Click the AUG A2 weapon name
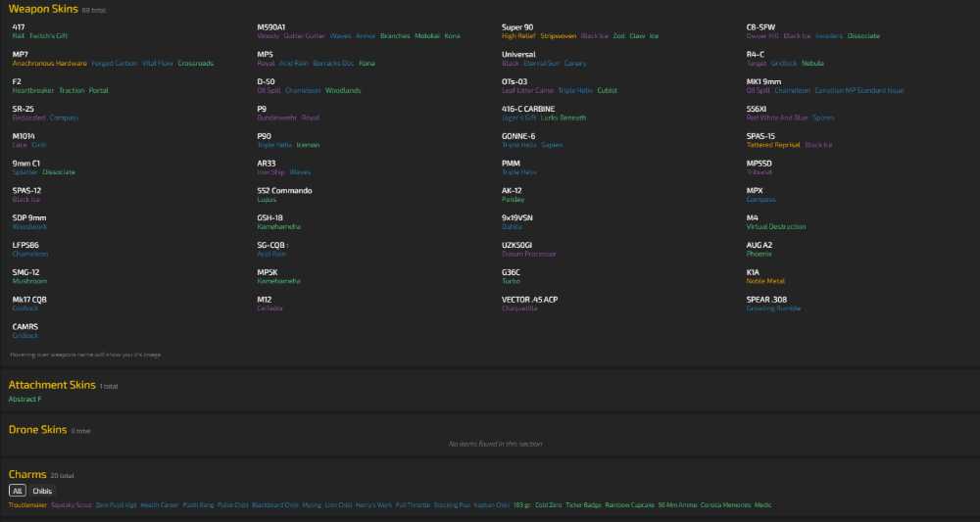The width and height of the screenshot is (980, 522). [x=759, y=246]
